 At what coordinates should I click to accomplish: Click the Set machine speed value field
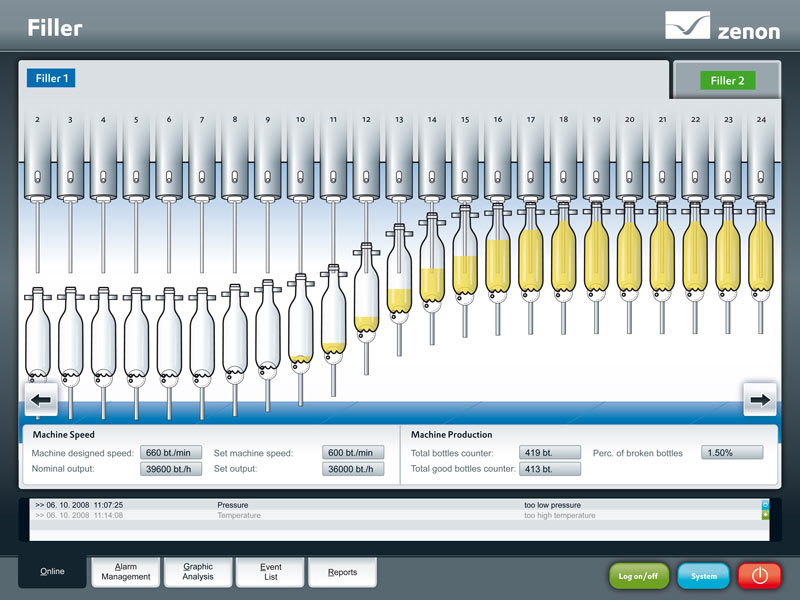click(x=353, y=453)
